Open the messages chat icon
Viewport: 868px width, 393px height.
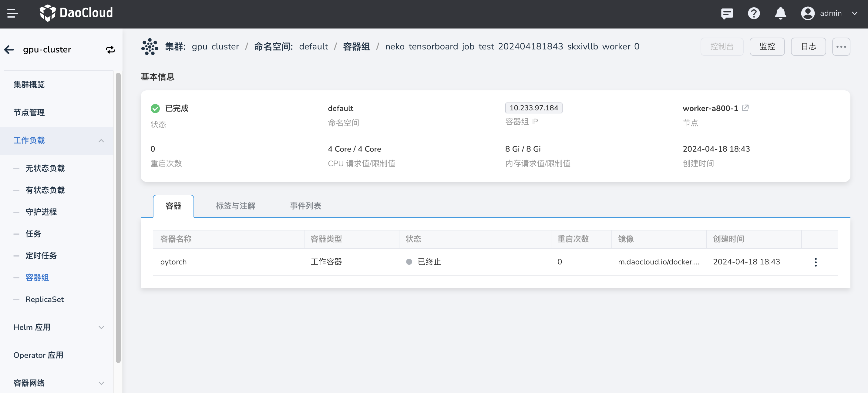(x=727, y=13)
